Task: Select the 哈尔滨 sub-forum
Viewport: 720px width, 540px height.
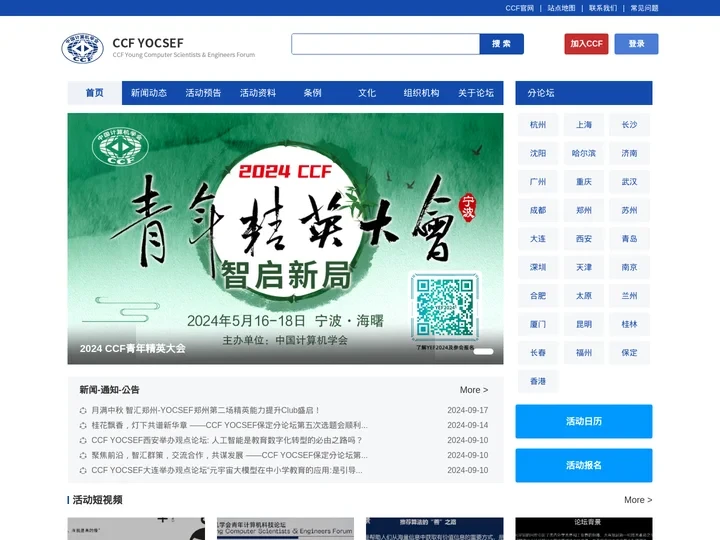Action: click(x=584, y=153)
